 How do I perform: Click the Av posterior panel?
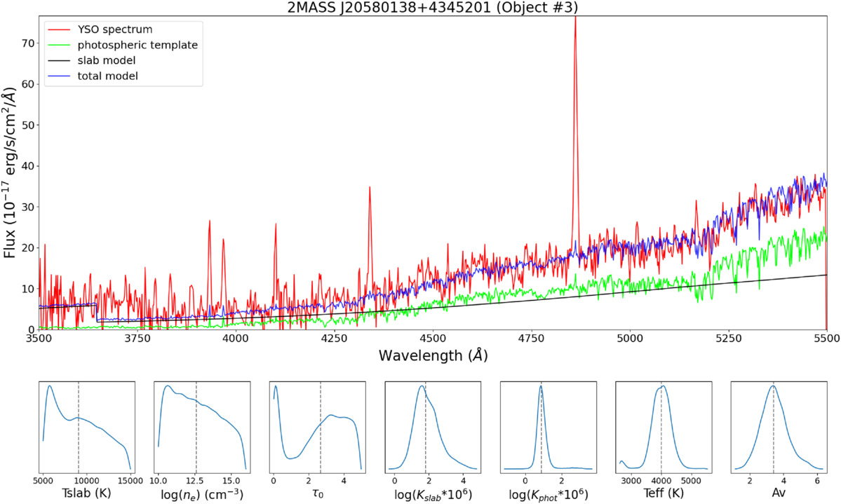(x=779, y=428)
